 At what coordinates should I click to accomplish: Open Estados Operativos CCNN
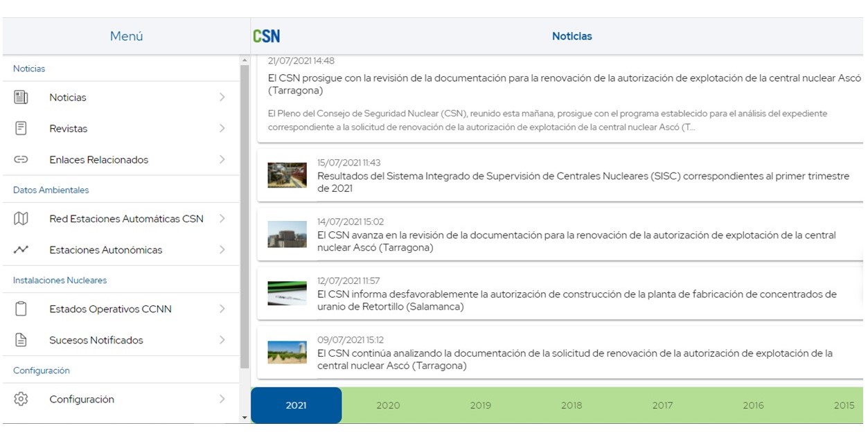[121, 309]
